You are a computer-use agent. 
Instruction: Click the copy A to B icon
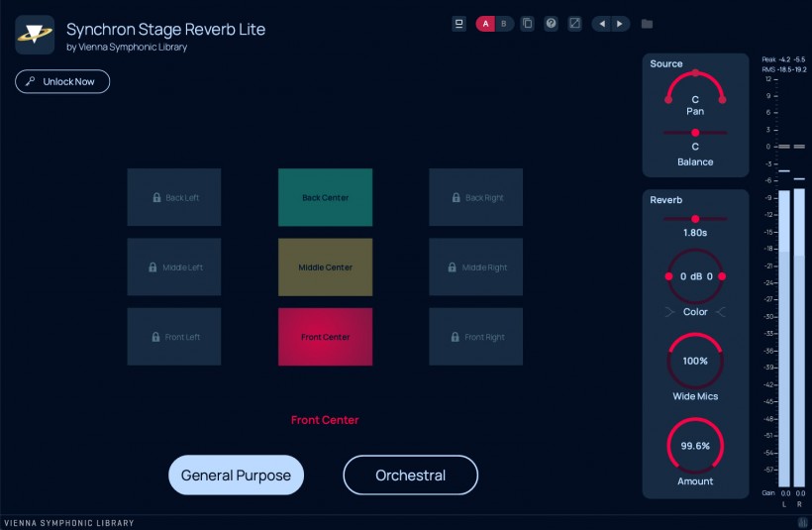(x=527, y=24)
